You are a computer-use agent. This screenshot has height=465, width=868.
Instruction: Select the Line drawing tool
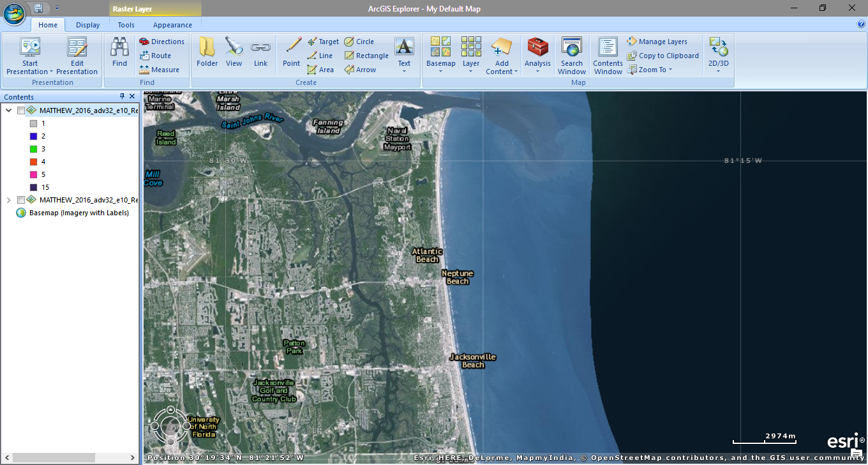pos(320,56)
